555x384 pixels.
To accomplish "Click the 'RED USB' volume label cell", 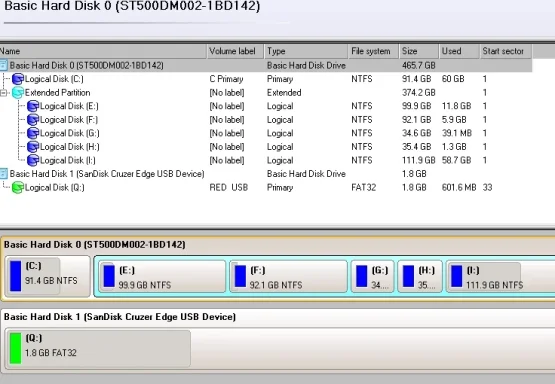I will click(x=229, y=188).
